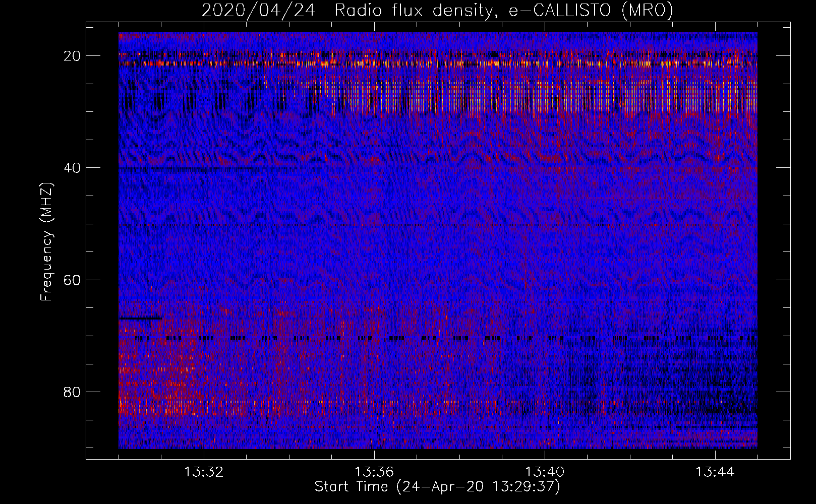The image size is (816, 504).
Task: Click the 20 MHz frequency tick label
Action: click(73, 56)
